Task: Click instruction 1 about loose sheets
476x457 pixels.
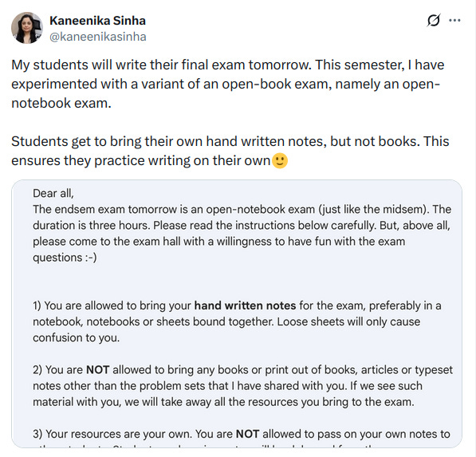Action: click(237, 321)
